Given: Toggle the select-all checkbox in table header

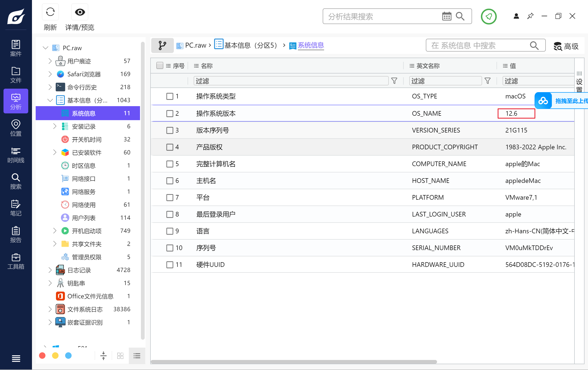Looking at the screenshot, I should [x=160, y=65].
